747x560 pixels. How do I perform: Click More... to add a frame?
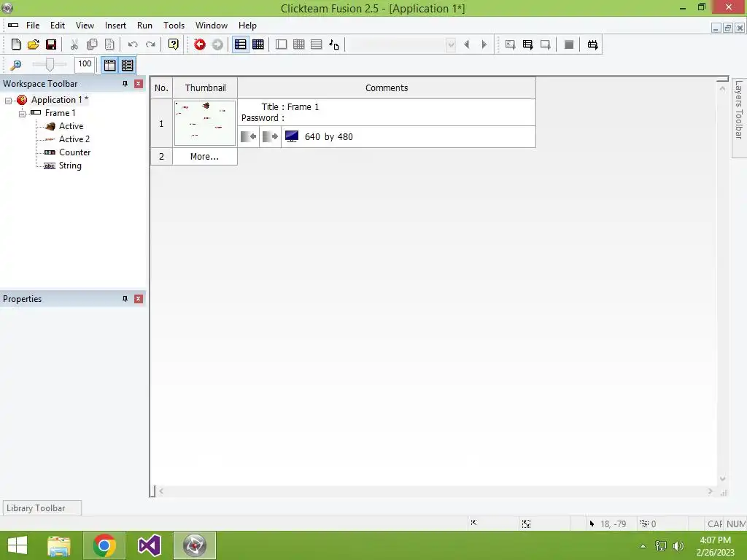point(204,157)
